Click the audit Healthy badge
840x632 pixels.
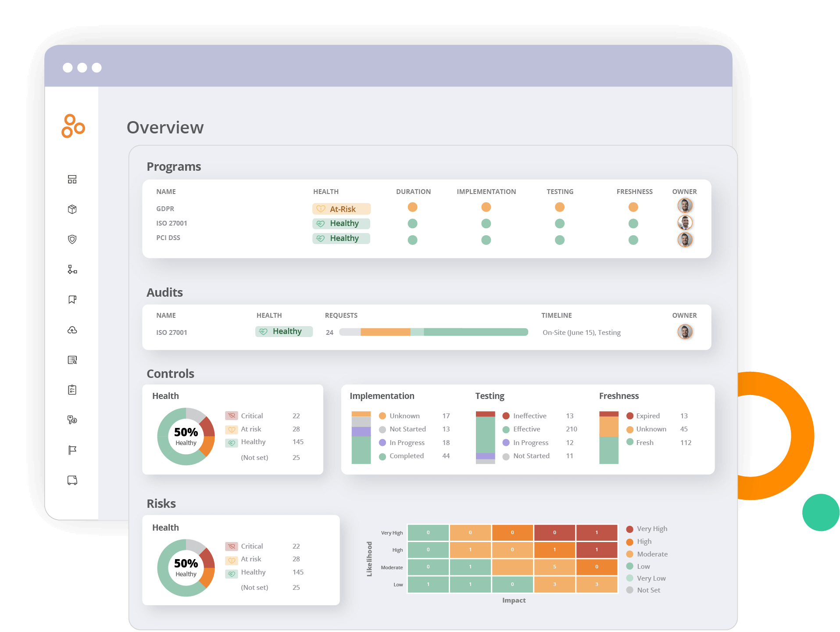tap(284, 331)
